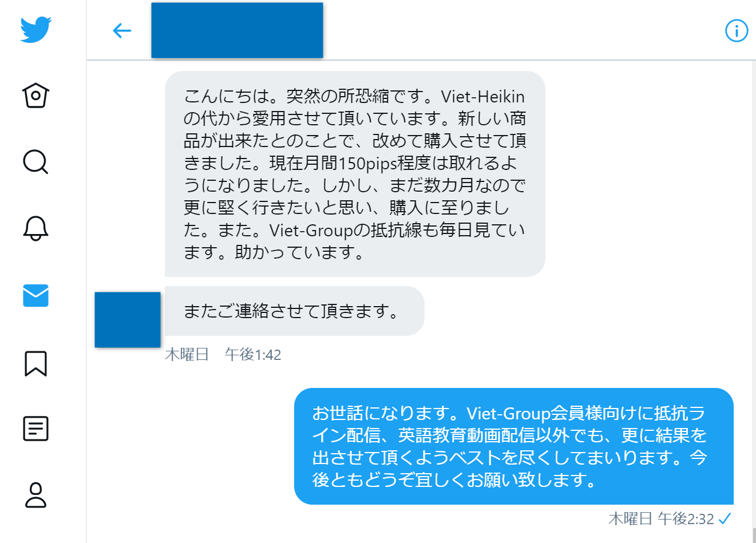Click the Twitter bird logo
The width and height of the screenshot is (756, 543).
click(35, 29)
